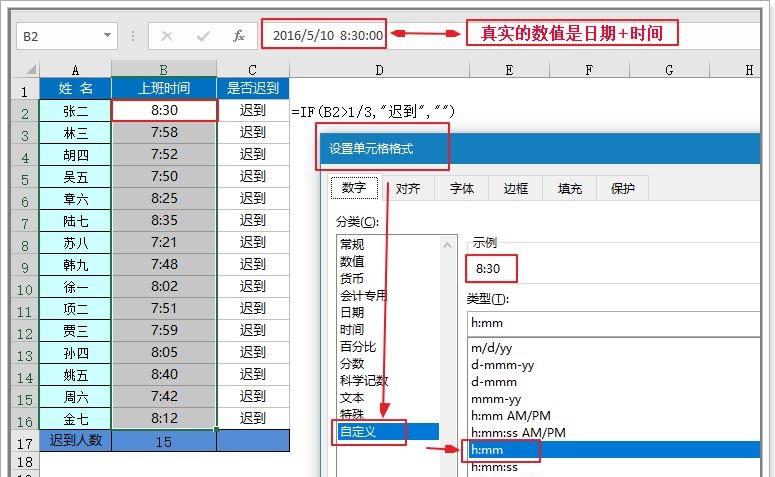This screenshot has width=775, height=477.
Task: Click the count cell showing 15
Action: [164, 441]
